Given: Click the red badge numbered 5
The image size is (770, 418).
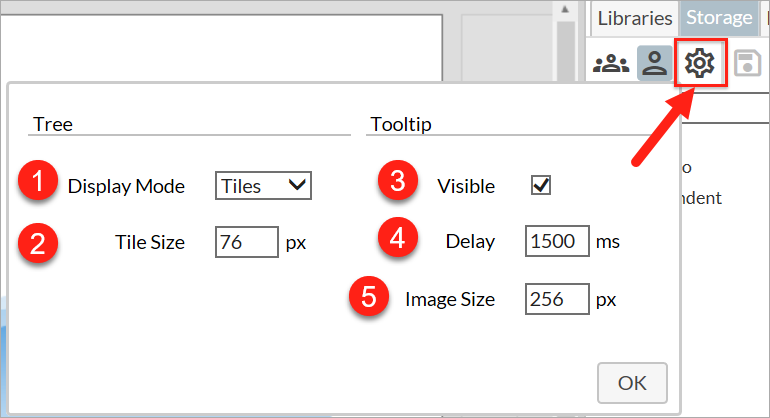Looking at the screenshot, I should [x=368, y=298].
